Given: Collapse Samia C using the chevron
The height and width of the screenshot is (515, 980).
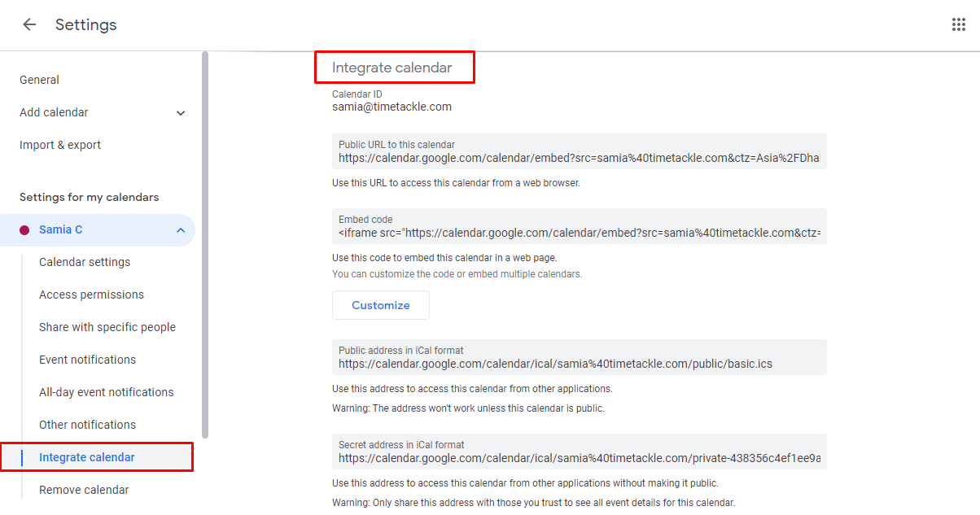Looking at the screenshot, I should (180, 229).
